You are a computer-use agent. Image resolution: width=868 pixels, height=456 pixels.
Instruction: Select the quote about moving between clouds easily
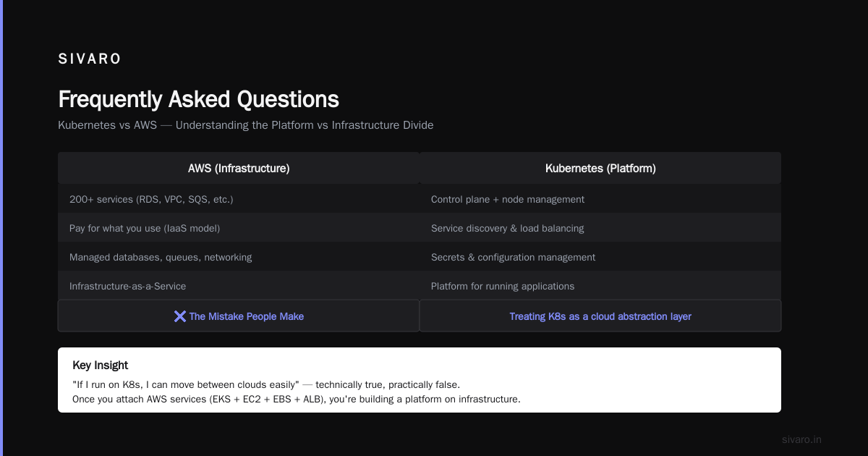(x=266, y=384)
